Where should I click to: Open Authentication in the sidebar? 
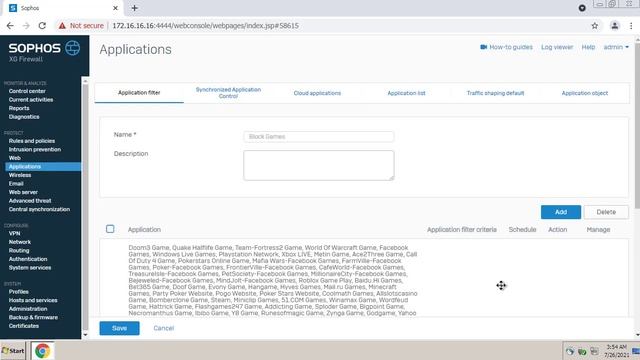[x=28, y=259]
